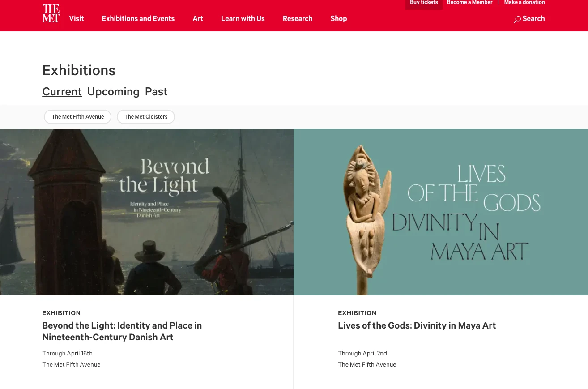The width and height of the screenshot is (588, 389).
Task: Click 'The Met Fifth Avenue' under Maya Art
Action: coord(367,364)
